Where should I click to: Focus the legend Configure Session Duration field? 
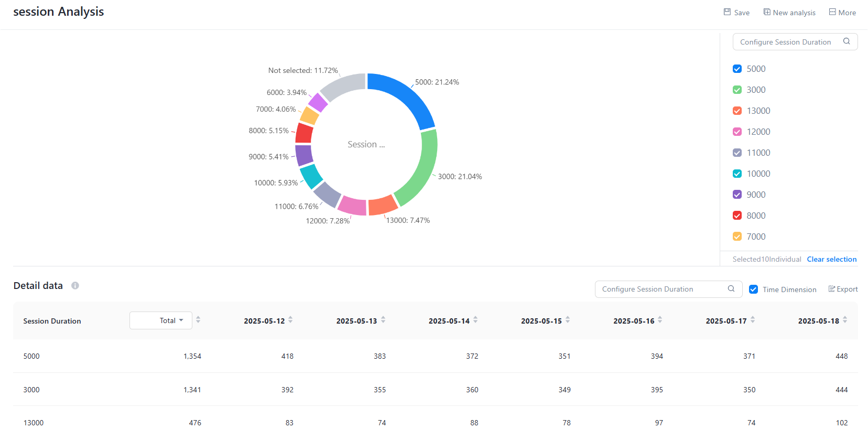pyautogui.click(x=795, y=42)
